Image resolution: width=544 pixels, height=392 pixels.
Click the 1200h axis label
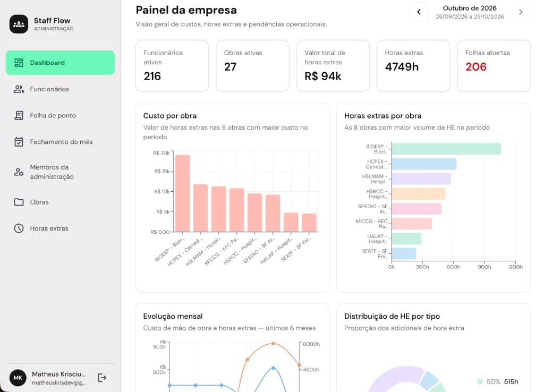tap(515, 267)
